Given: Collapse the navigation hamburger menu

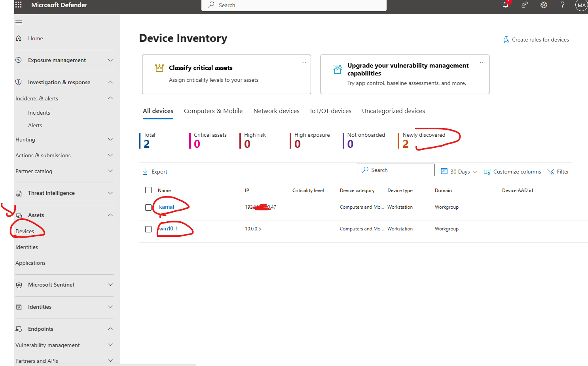Looking at the screenshot, I should pos(19,22).
